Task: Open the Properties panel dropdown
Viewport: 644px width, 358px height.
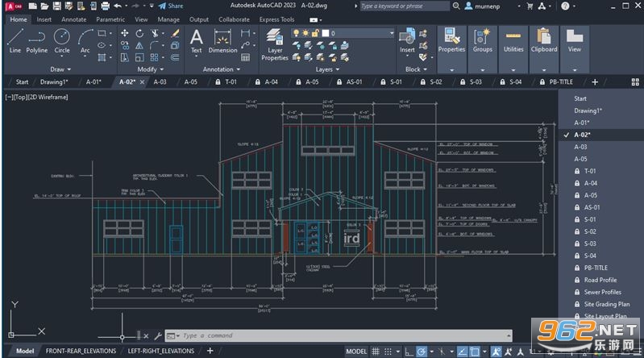Action: coord(452,70)
